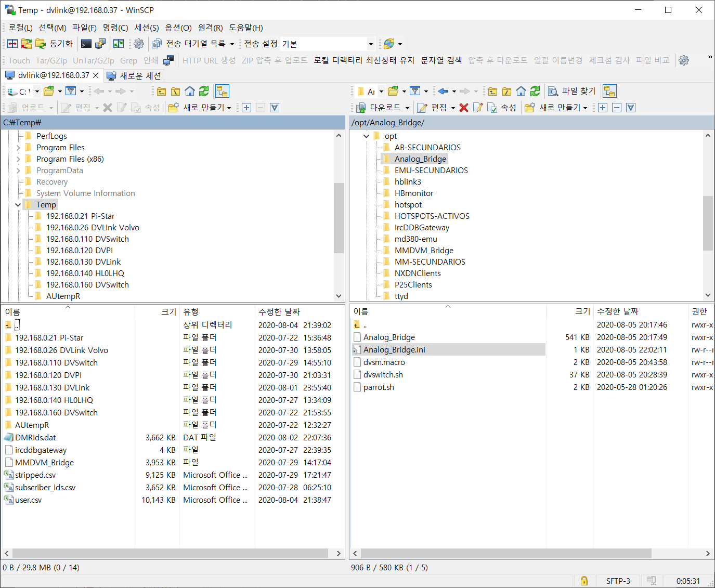The width and height of the screenshot is (715, 588).
Task: Click the local home directory icon
Action: point(190,92)
